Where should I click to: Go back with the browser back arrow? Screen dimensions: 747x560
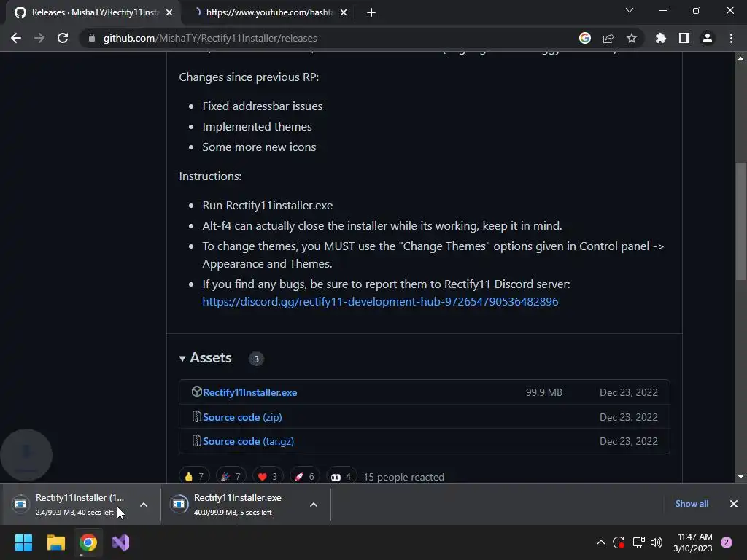[x=16, y=38]
